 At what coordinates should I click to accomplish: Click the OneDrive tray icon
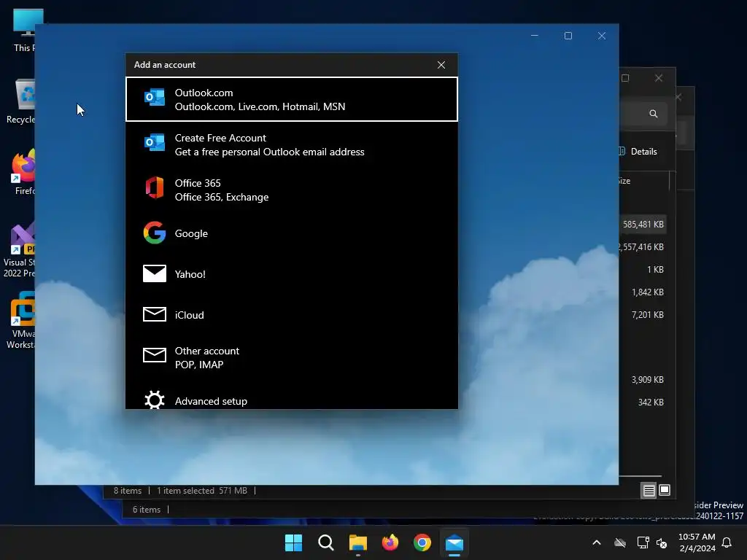point(620,542)
